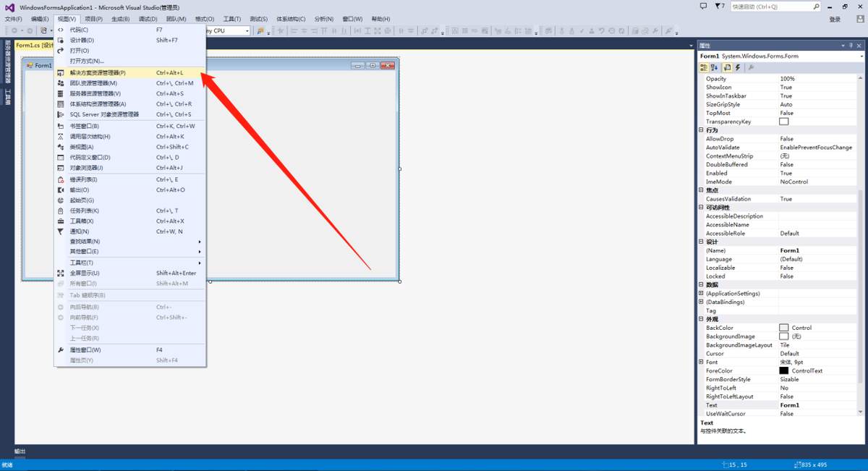Viewport: 868px width, 471px height.
Task: Open the Properties panel window options arrow
Action: point(843,45)
